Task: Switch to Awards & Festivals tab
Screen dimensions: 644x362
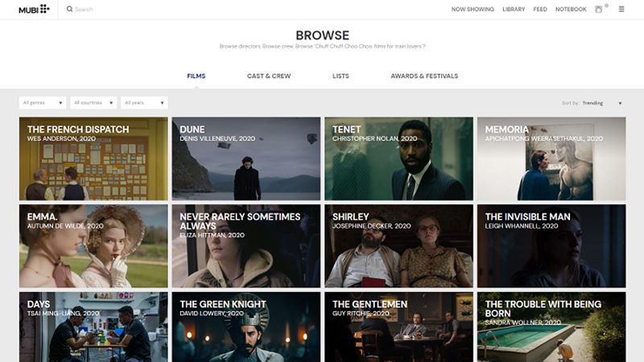Action: [x=424, y=76]
